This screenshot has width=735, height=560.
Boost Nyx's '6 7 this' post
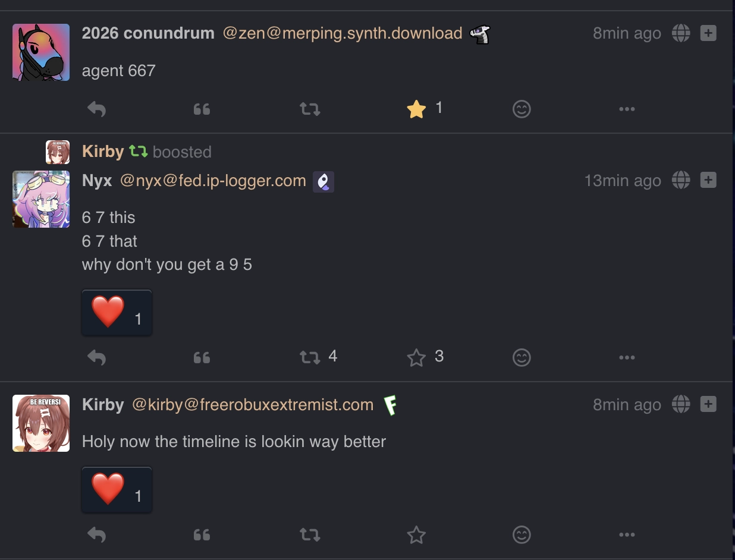tap(310, 357)
